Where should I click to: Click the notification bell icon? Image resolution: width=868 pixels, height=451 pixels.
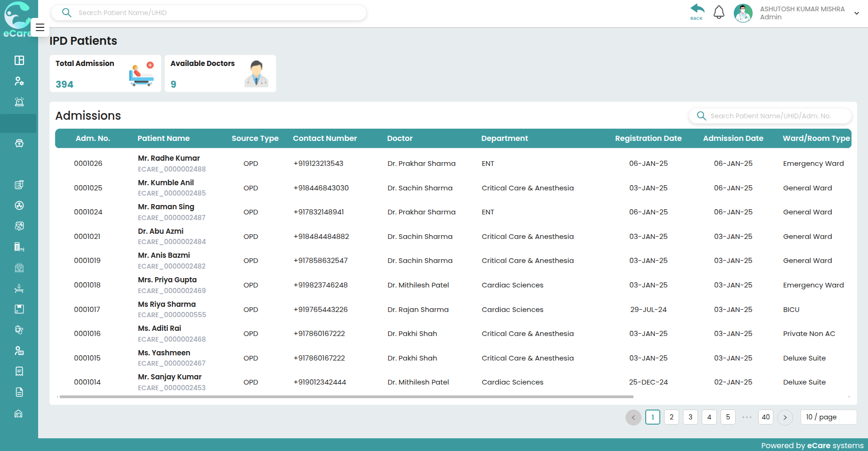tap(719, 13)
